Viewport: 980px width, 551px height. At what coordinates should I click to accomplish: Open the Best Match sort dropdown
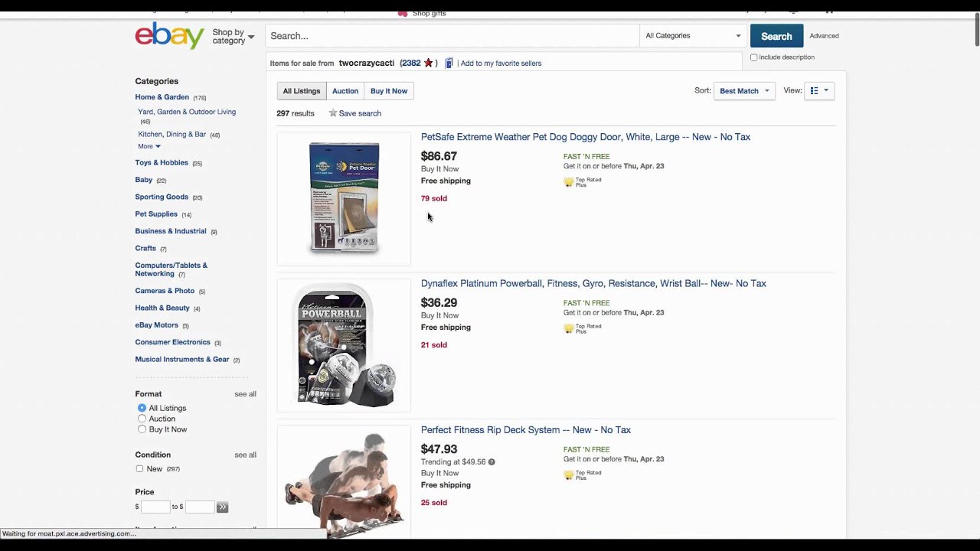(743, 91)
